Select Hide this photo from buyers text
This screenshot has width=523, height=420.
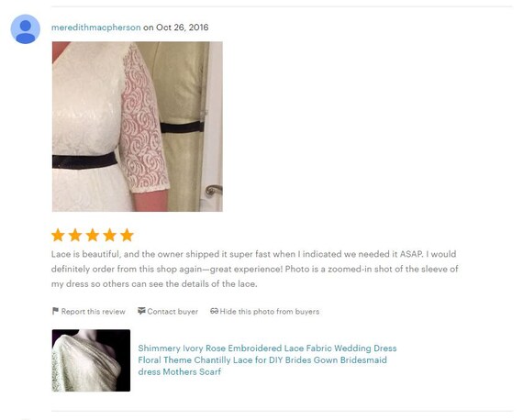click(270, 312)
